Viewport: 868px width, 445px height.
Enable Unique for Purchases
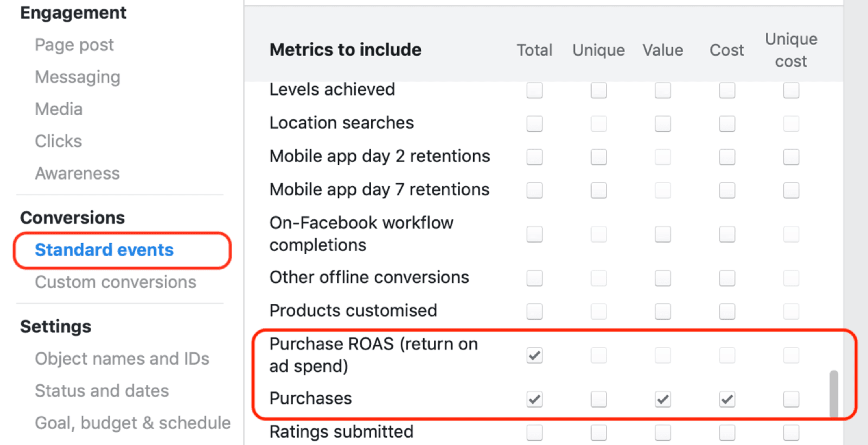599,399
